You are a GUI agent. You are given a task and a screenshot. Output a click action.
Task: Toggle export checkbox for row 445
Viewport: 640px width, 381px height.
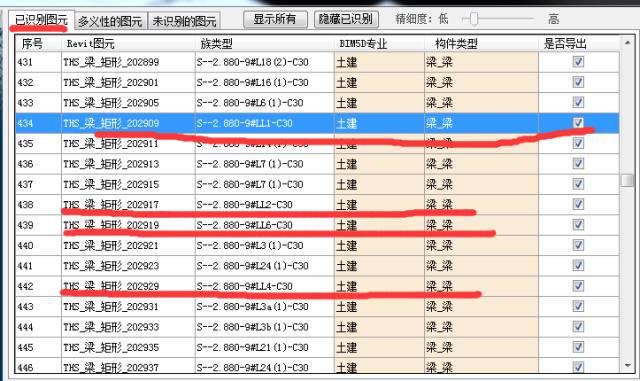coord(578,347)
